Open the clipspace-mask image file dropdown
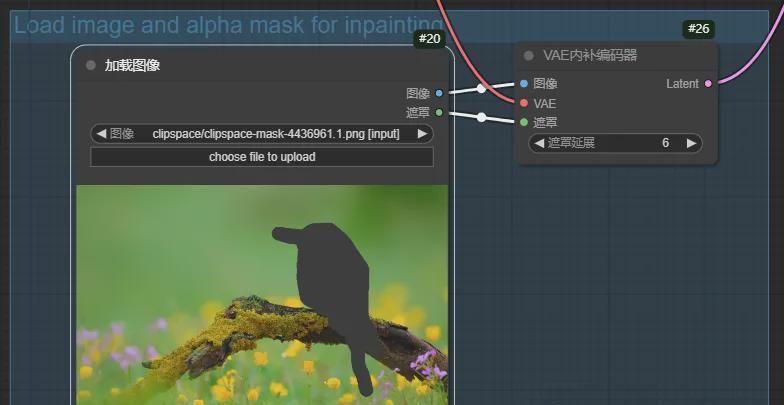The width and height of the screenshot is (784, 405). pyautogui.click(x=262, y=134)
